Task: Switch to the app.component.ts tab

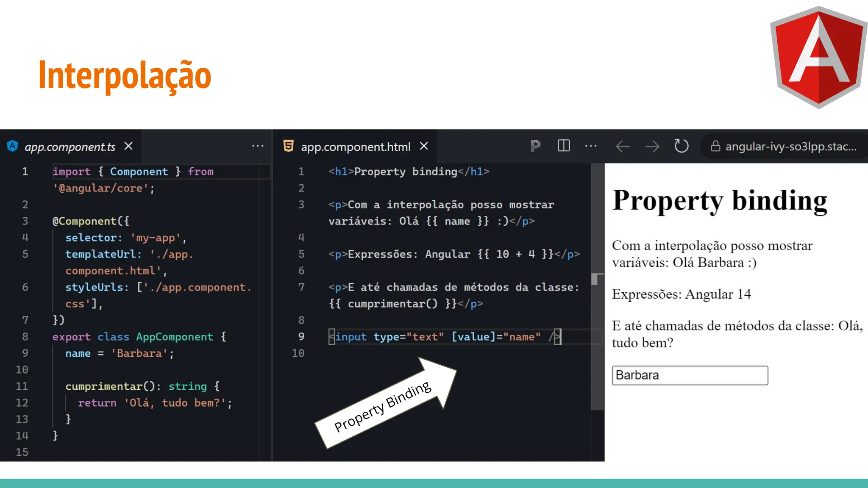Action: click(x=70, y=147)
